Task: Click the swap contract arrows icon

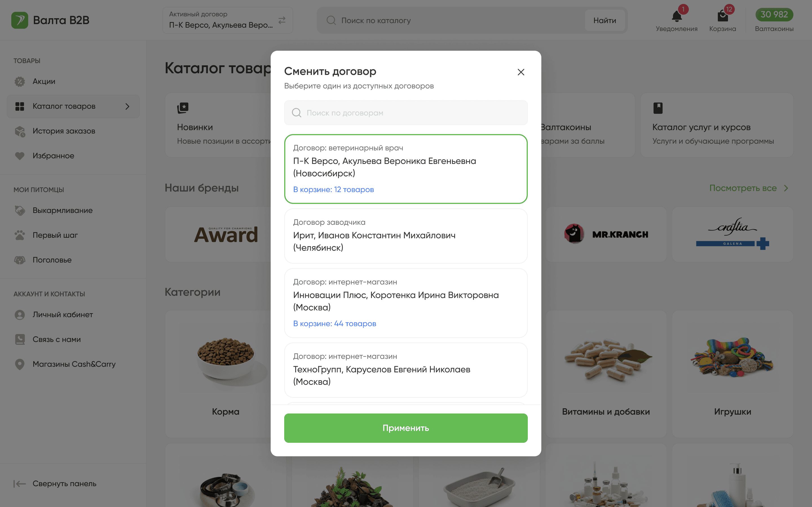Action: point(282,20)
